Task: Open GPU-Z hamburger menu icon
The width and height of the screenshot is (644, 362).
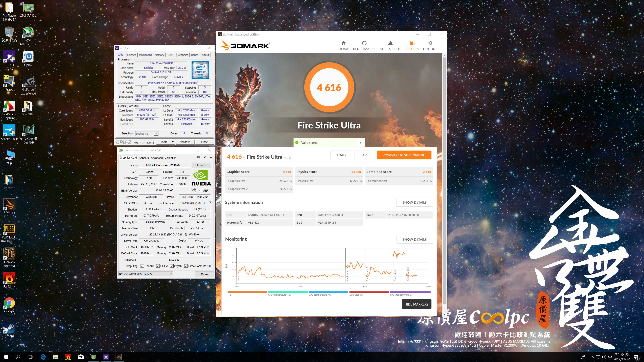Action: coord(211,157)
